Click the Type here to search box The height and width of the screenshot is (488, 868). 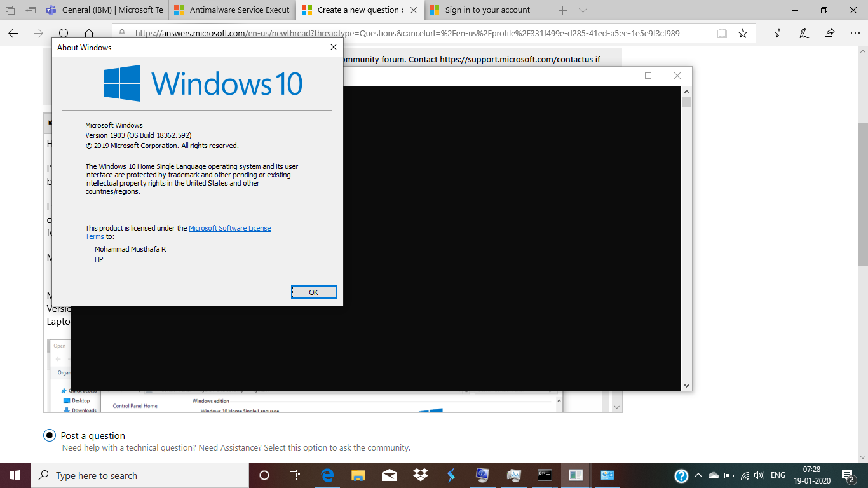click(x=140, y=475)
